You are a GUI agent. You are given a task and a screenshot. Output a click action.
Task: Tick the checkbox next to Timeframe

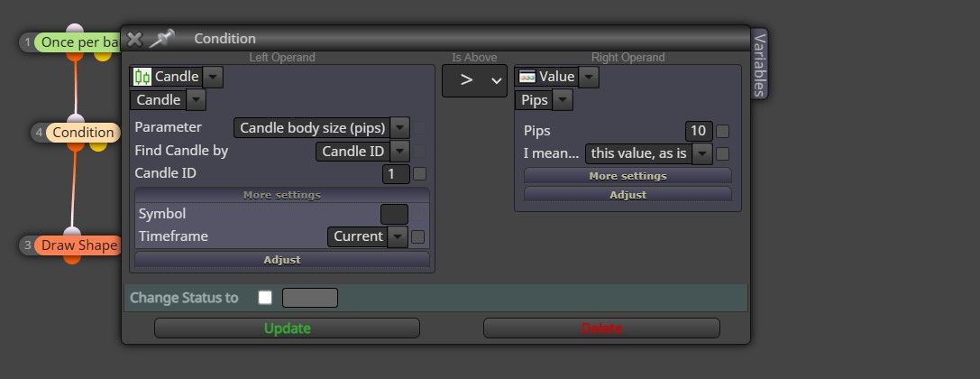click(418, 237)
